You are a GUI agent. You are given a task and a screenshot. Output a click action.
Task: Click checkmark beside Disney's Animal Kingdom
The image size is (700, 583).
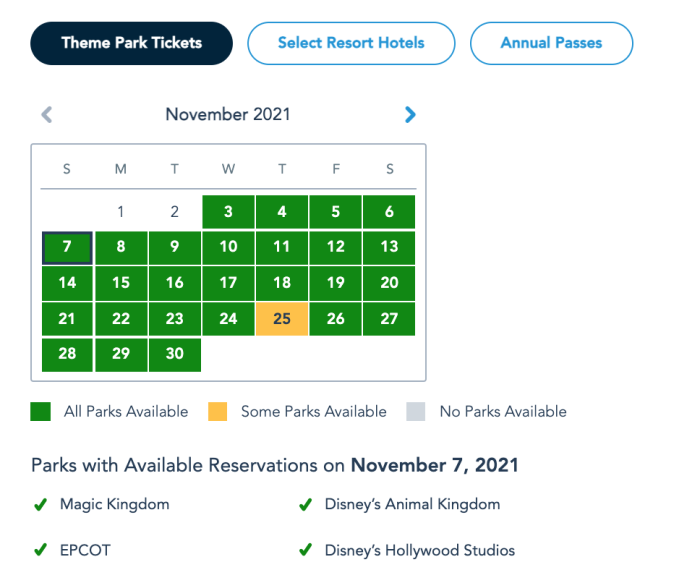point(305,505)
